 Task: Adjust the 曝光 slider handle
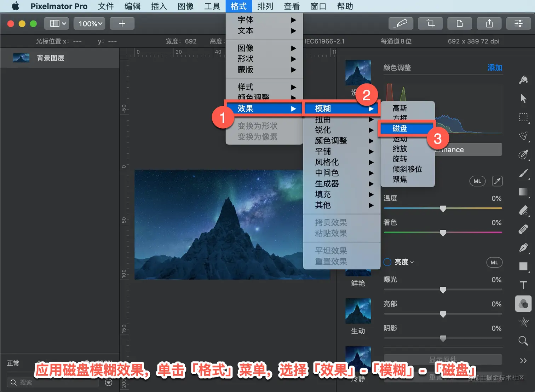443,290
